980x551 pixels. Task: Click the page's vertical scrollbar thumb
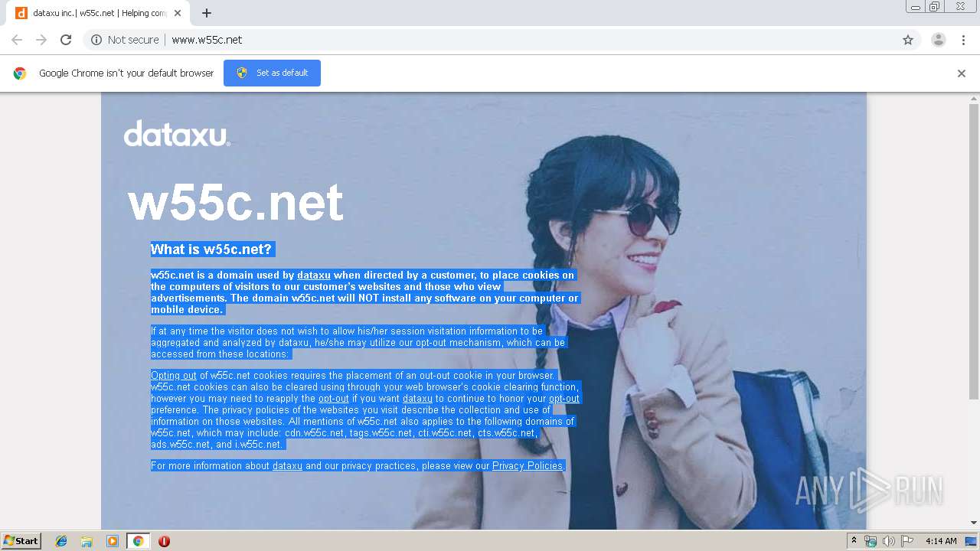click(x=974, y=251)
